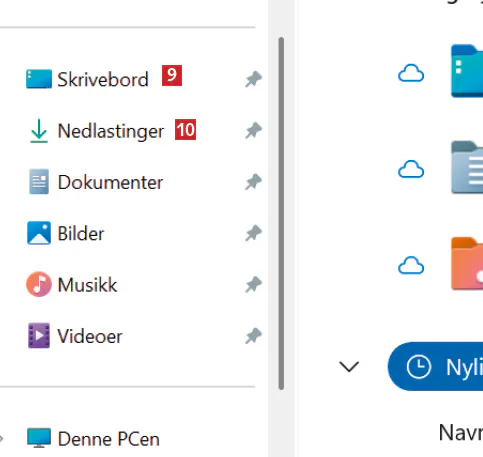Screen dimensions: 483x457
Task: Open the Skrivebord desktop icon
Action: coord(39,79)
